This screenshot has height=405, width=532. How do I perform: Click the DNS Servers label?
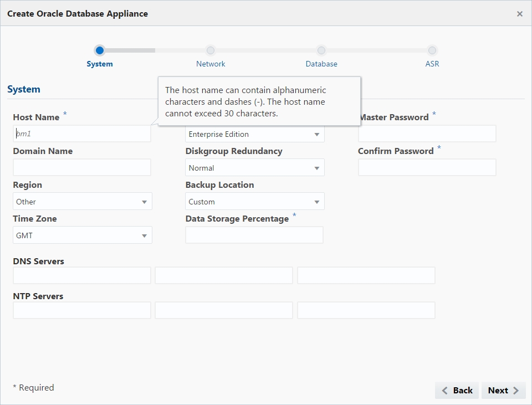pyautogui.click(x=38, y=262)
